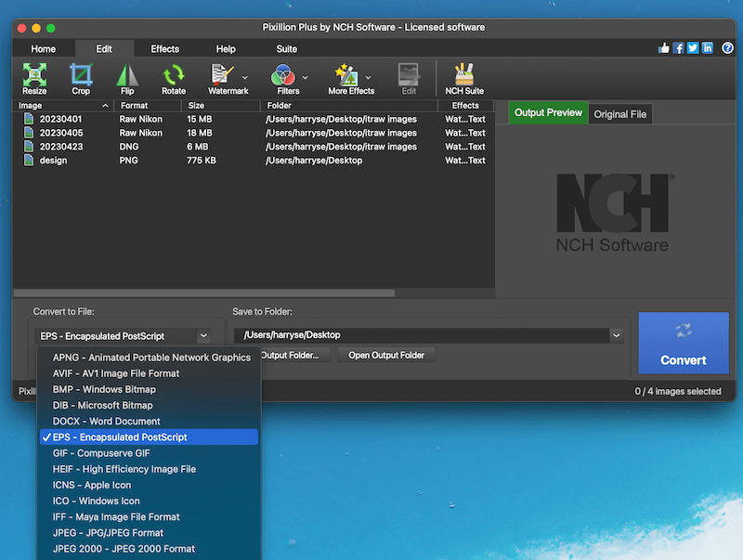The height and width of the screenshot is (560, 743).
Task: Expand the Filters dropdown arrow
Action: click(306, 78)
